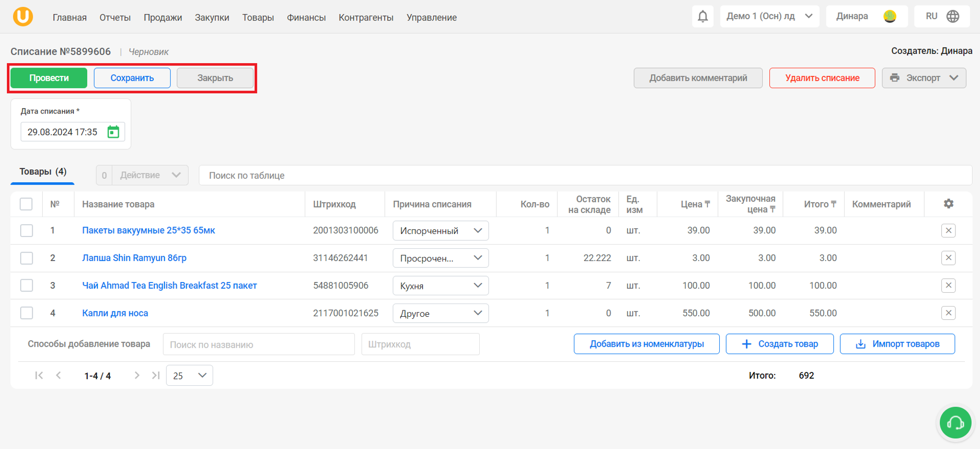Screen dimensions: 980x449
Task: Click Добавить из номенклатуры button
Action: pos(647,344)
